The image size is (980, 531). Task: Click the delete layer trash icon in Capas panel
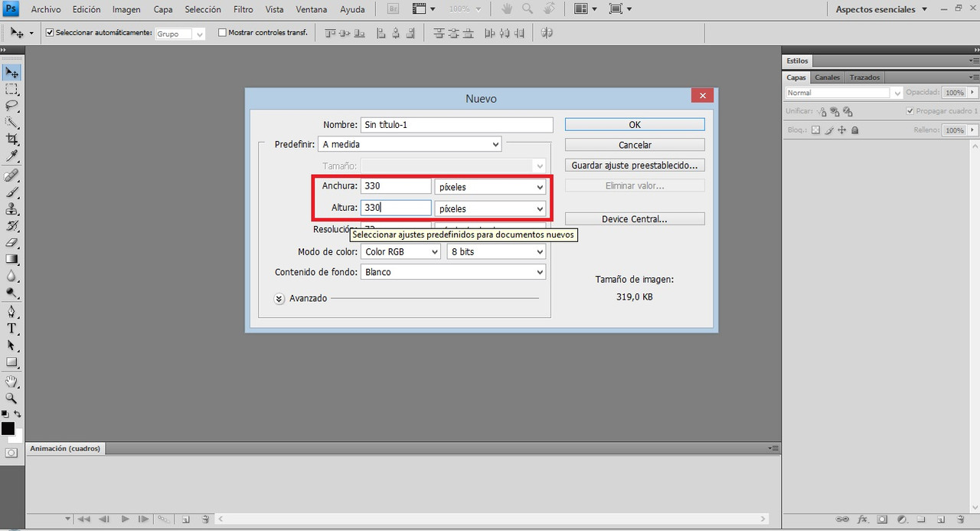[x=961, y=519]
